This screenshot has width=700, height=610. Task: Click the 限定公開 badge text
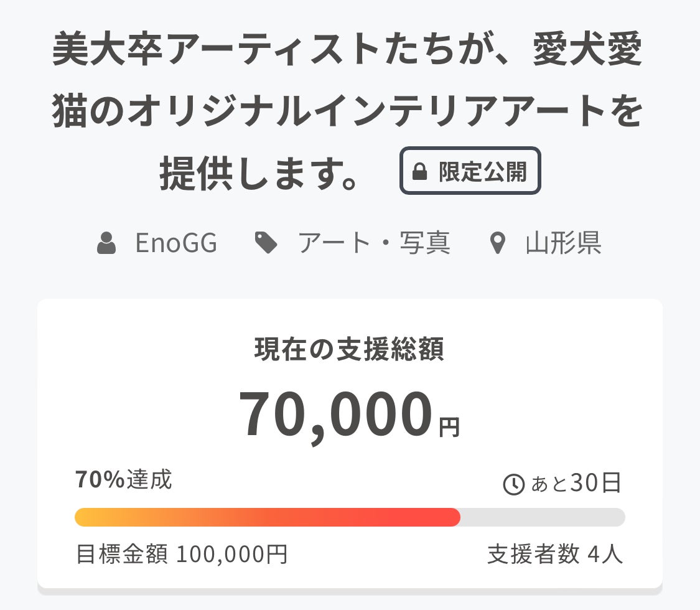point(483,172)
